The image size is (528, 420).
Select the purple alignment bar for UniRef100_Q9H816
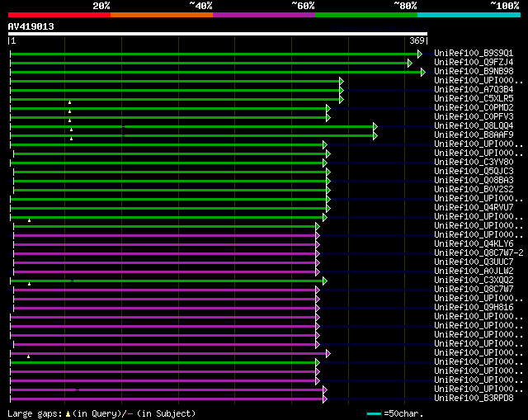[165, 308]
